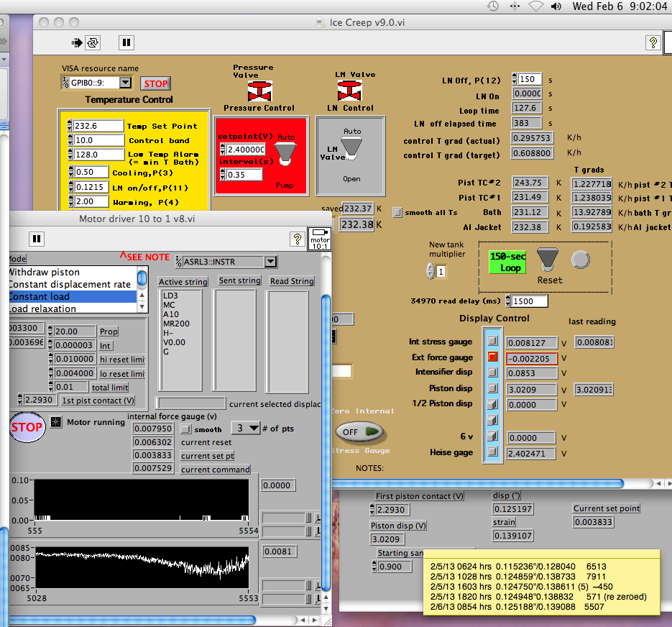Check the smooth box for internal force gauge

185,429
